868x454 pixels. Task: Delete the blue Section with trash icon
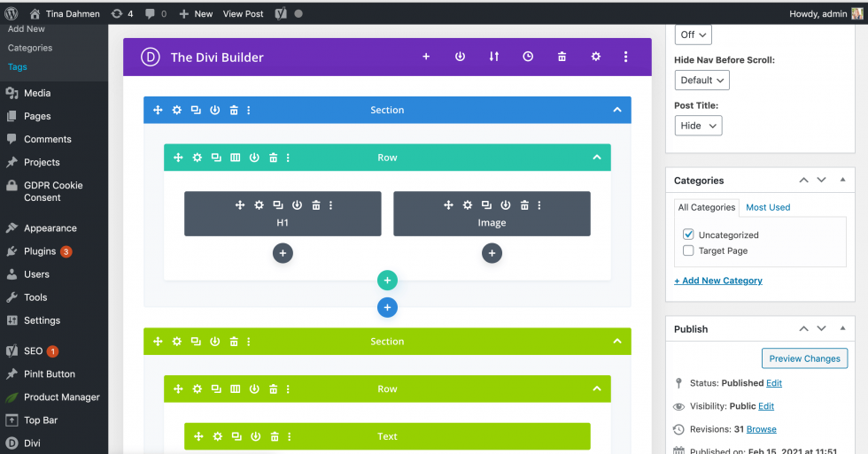pyautogui.click(x=234, y=110)
